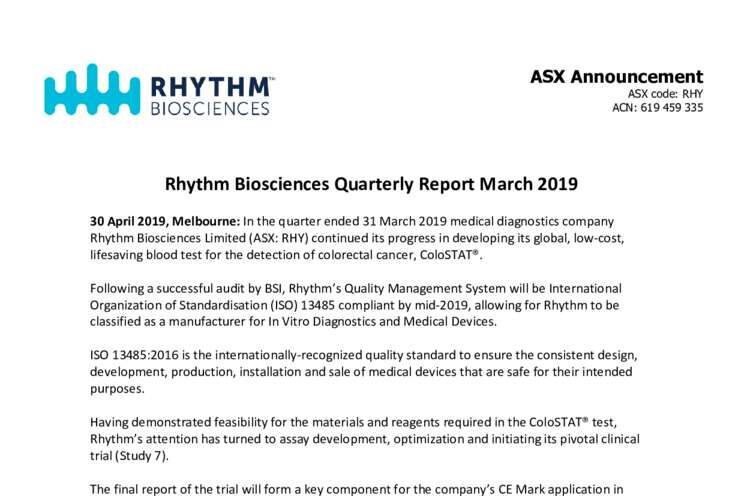Screen dimensions: 744x496
Task: Click the line starting 'Having demonstrated feasibility'
Action: 353,422
